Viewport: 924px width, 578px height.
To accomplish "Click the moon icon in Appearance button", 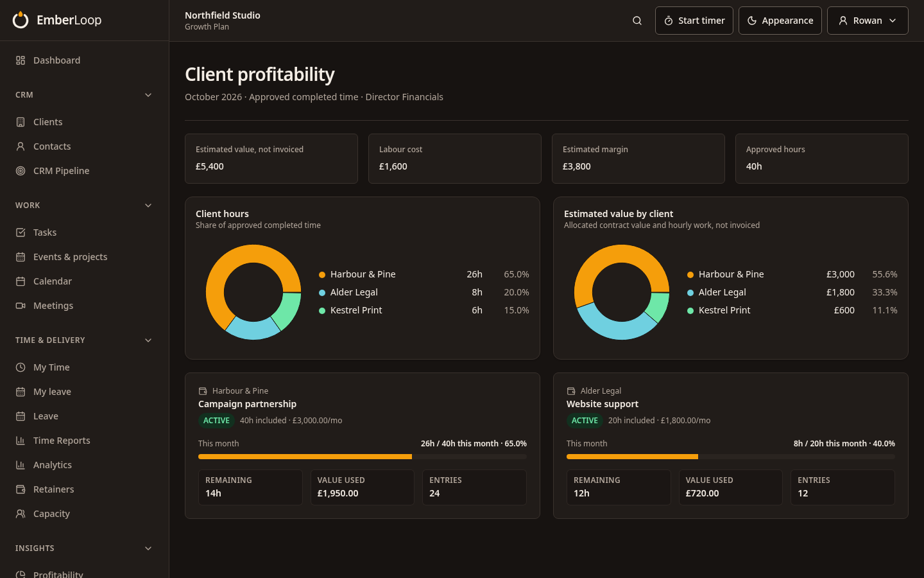I will coord(752,21).
